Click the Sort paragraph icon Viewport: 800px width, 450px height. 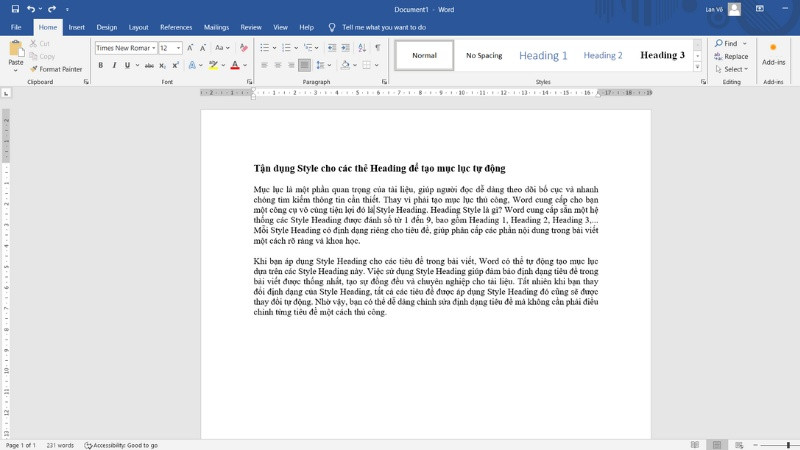pos(361,48)
